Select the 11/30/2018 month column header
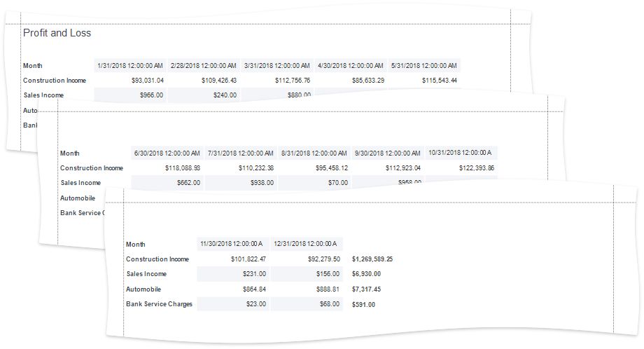This screenshot has width=644, height=349. (x=231, y=244)
